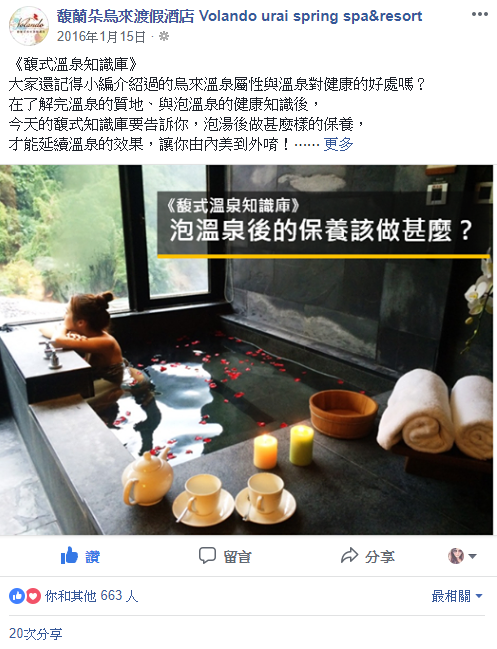497x649 pixels.
Task: Expand the 最相關 comment sorting dropdown
Action: coord(457,596)
